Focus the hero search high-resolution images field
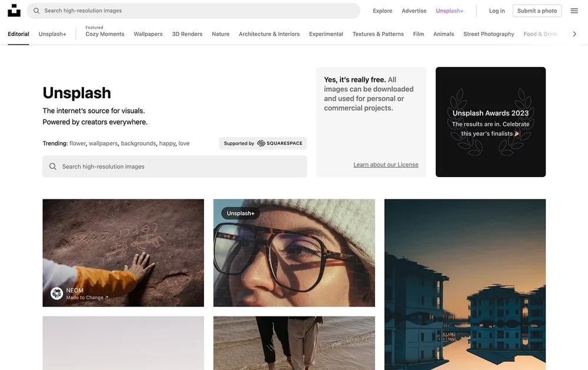Viewport: 588px width, 370px height. coord(175,166)
